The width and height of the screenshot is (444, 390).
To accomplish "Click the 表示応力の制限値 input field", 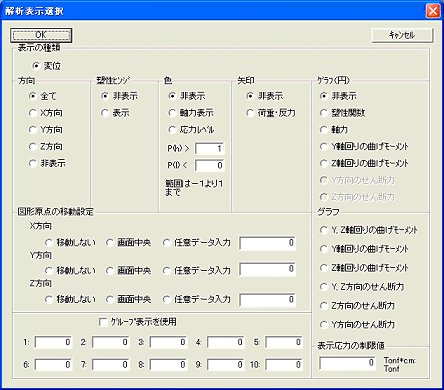I will pos(348,363).
